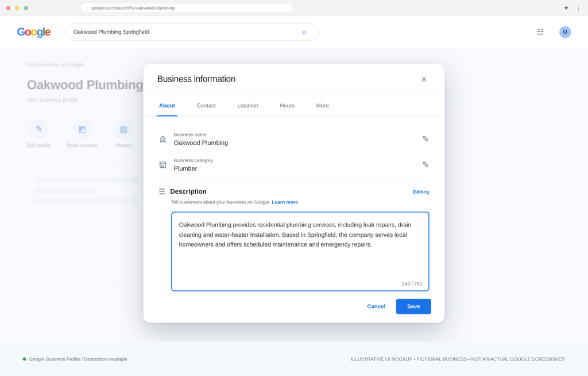
Task: Cancel the description edits
Action: [x=376, y=306]
